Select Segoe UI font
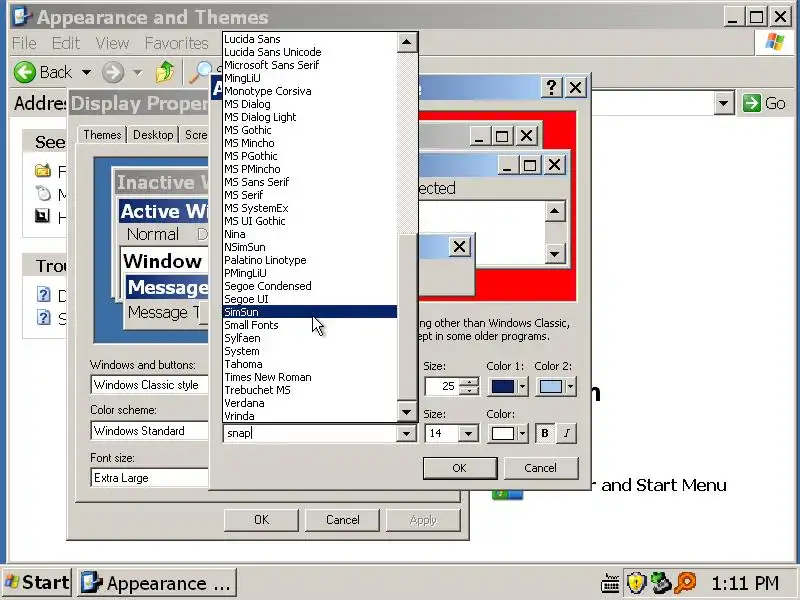This screenshot has height=600, width=800. click(310, 299)
